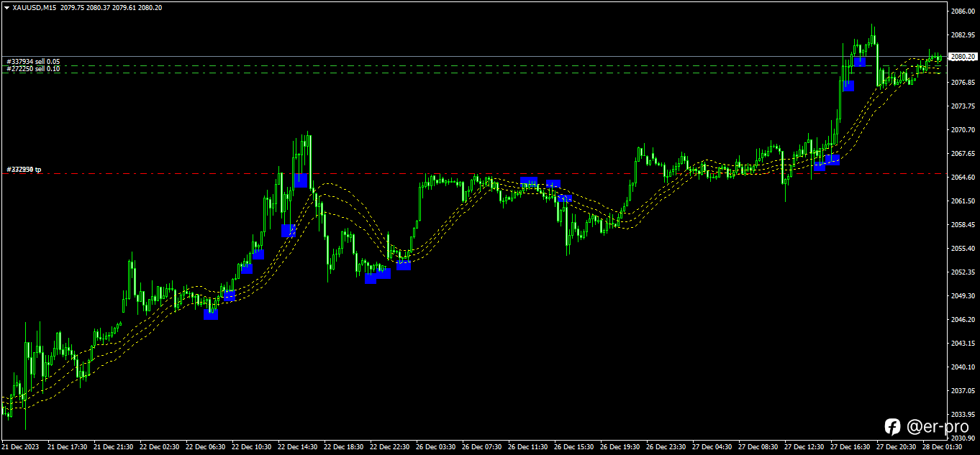Image resolution: width=980 pixels, height=455 pixels.
Task: Click the take-profit label ending in 'tp'
Action: [x=24, y=170]
